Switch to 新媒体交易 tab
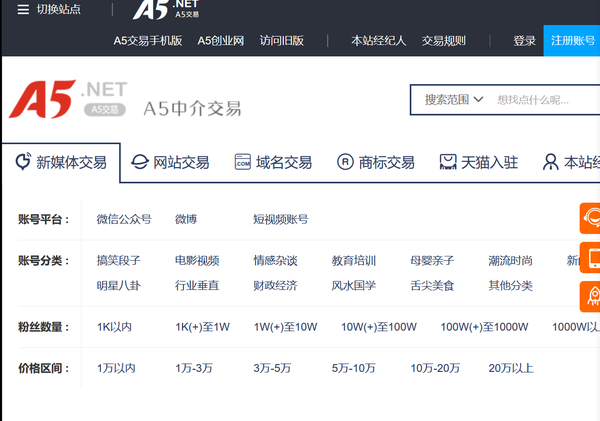This screenshot has width=600, height=421. coord(61,162)
